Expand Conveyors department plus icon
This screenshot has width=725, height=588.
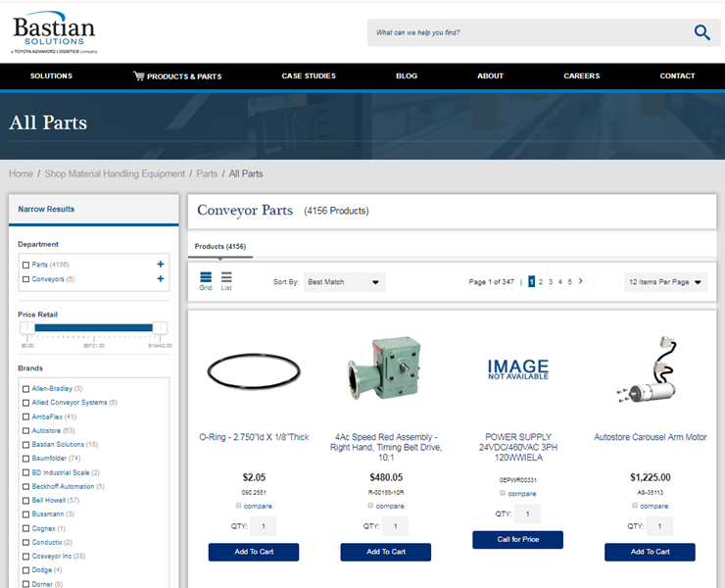(x=161, y=279)
